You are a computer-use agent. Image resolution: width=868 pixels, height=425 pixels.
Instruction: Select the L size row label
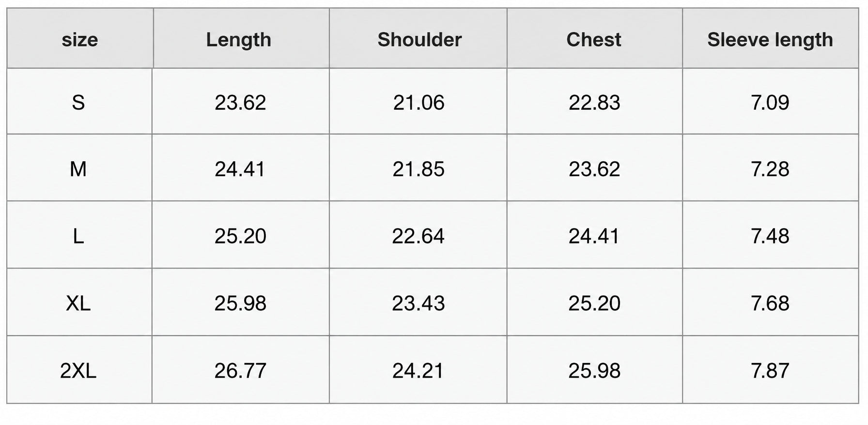(x=79, y=235)
